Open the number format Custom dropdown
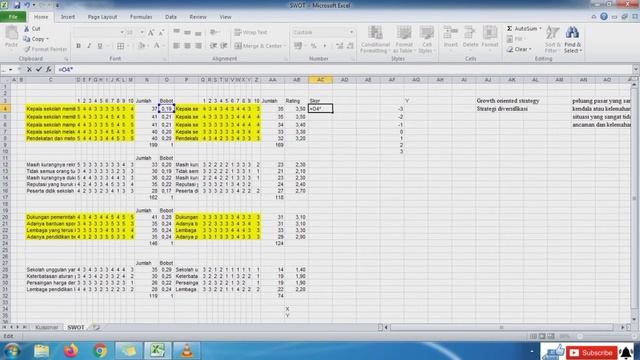640x360 pixels. tap(351, 32)
